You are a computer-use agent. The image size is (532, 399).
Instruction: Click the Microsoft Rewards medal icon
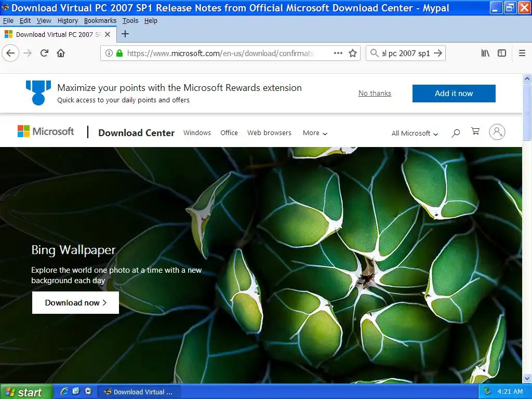point(38,92)
